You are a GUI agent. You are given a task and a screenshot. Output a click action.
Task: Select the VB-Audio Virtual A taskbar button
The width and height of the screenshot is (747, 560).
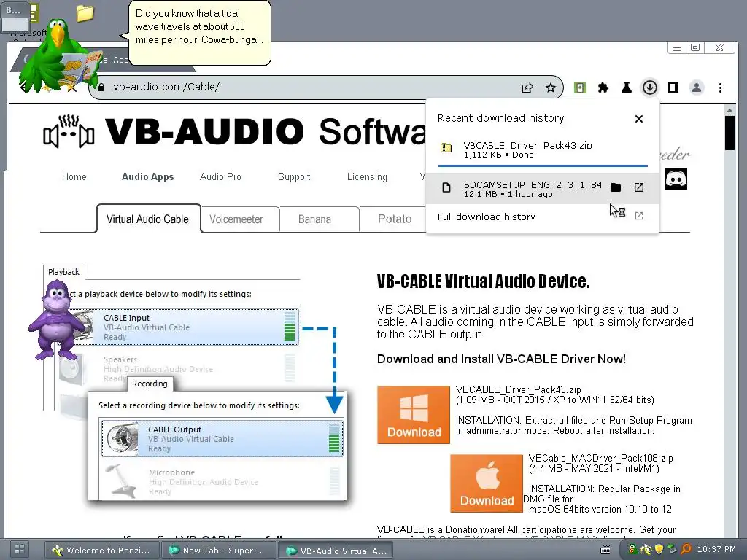[336, 550]
